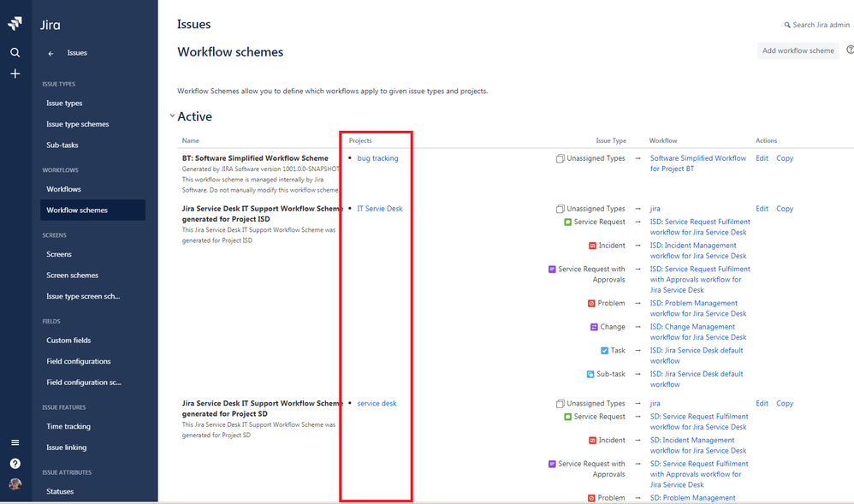
Task: Click the Unassigned Types icon in bug tracking row
Action: coord(560,158)
